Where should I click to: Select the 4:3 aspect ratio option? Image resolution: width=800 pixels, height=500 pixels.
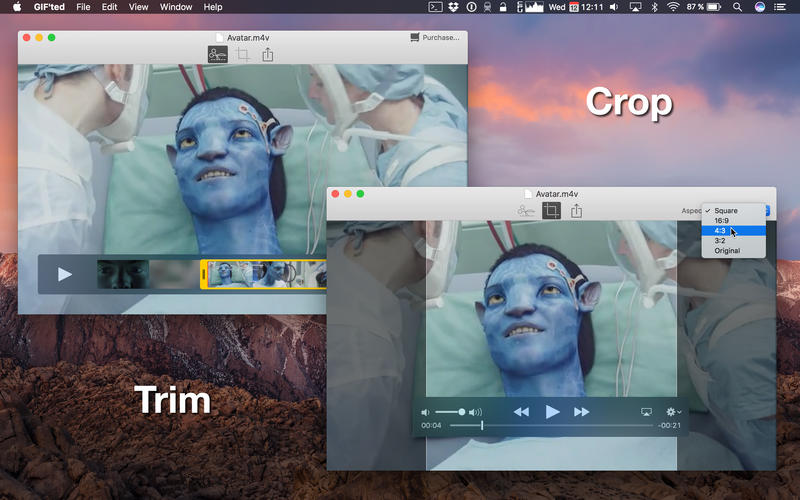tap(720, 231)
